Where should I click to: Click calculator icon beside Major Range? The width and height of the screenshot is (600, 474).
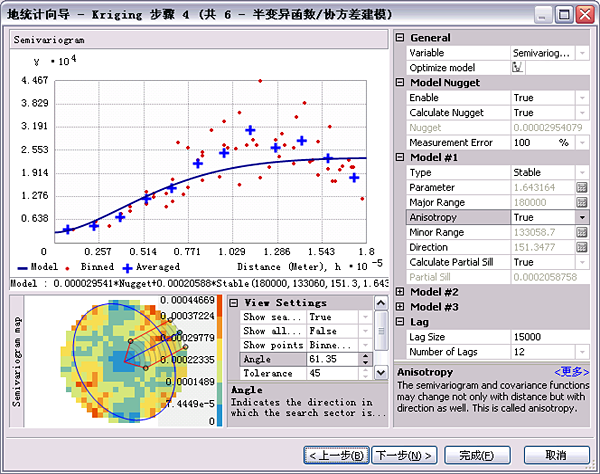tap(581, 202)
